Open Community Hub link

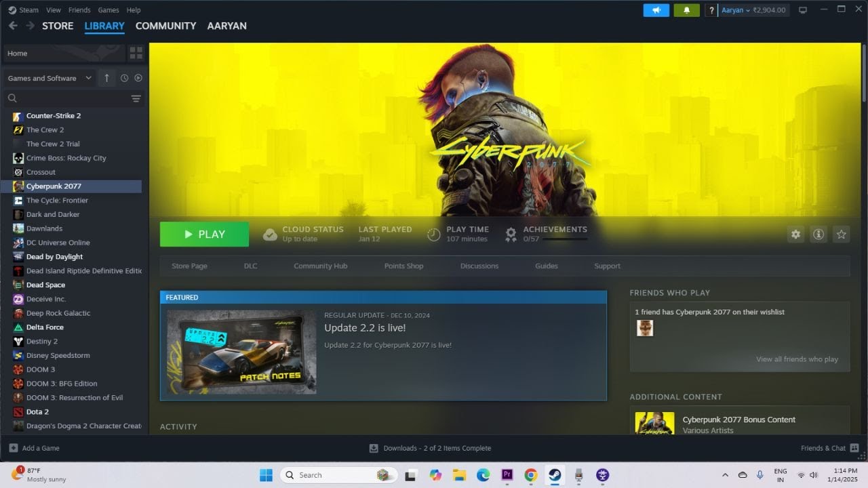click(x=320, y=266)
